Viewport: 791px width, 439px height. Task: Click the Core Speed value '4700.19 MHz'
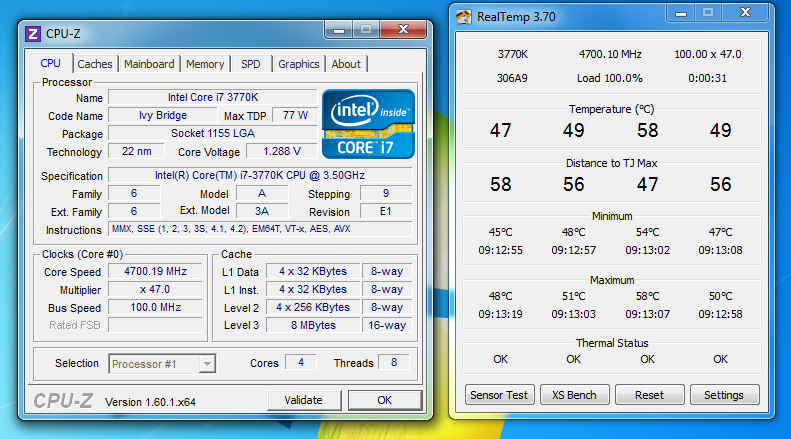155,271
